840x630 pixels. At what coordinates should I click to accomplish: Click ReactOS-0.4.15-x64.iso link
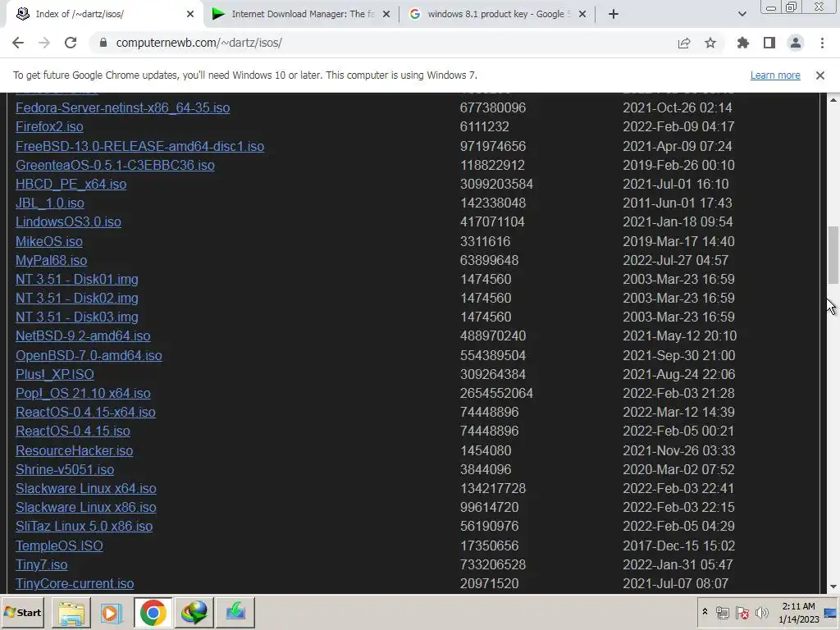point(85,412)
